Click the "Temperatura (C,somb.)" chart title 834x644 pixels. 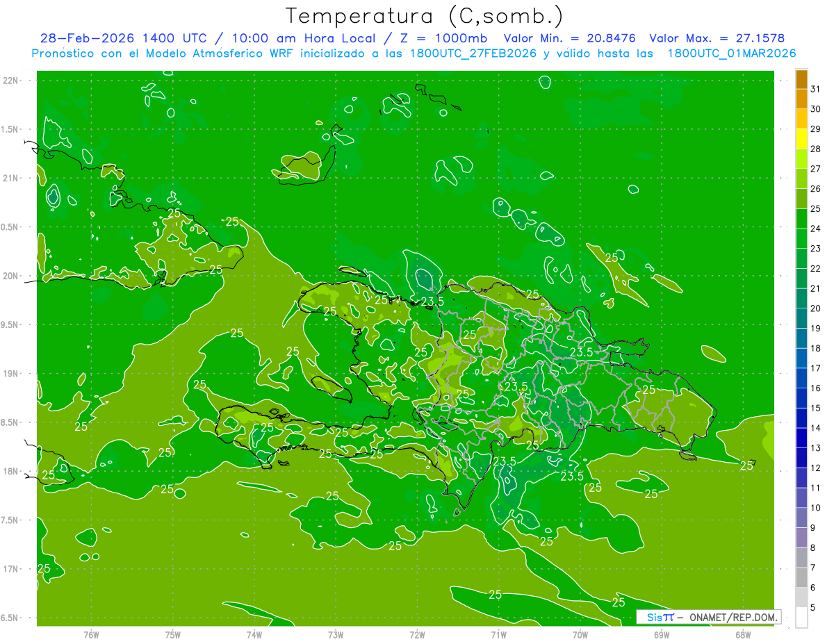point(425,16)
